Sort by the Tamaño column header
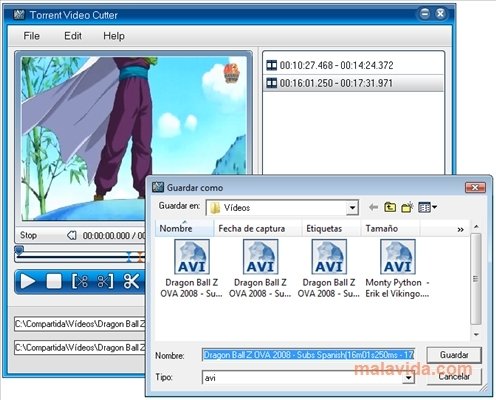Screen dimensions: 496x400 pos(390,228)
